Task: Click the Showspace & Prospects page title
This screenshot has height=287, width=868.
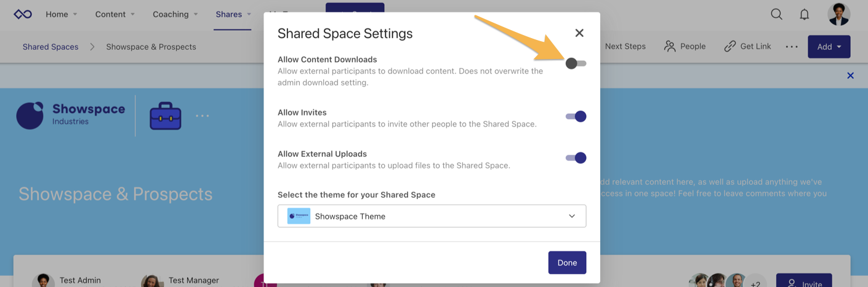Action: [x=115, y=194]
